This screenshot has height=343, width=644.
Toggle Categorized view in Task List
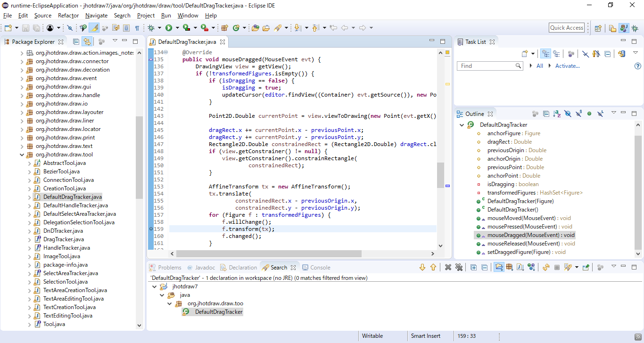(546, 54)
